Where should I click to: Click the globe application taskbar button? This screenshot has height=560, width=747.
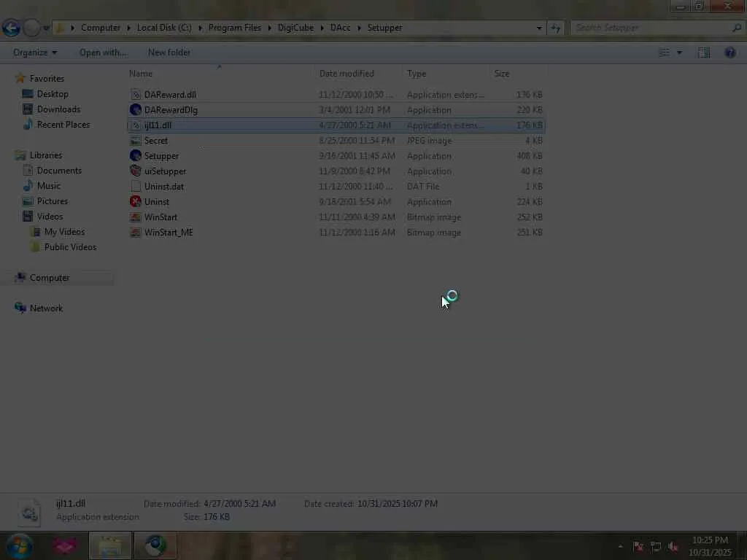155,545
